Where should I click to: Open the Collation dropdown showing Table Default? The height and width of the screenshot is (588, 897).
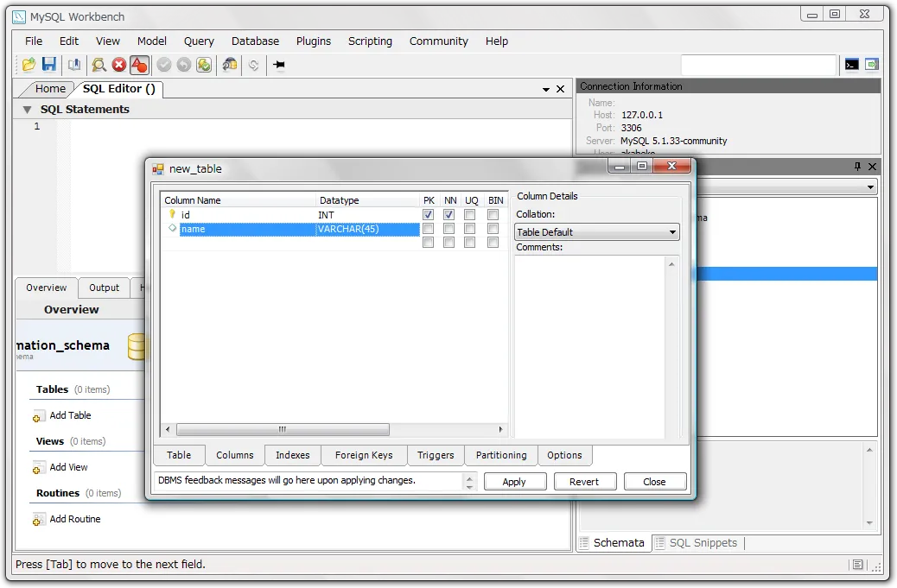(596, 232)
